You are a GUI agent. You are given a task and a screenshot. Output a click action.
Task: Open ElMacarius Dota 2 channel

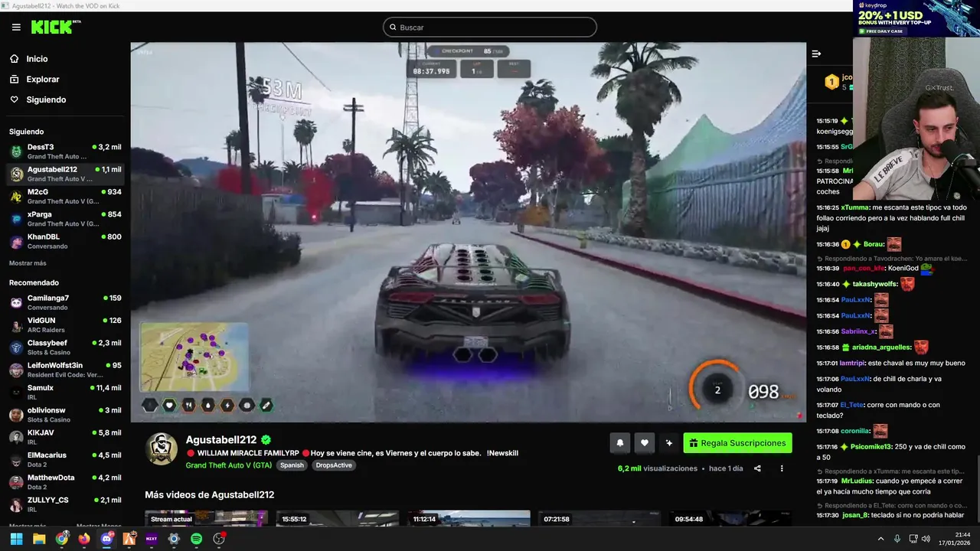[x=65, y=459]
